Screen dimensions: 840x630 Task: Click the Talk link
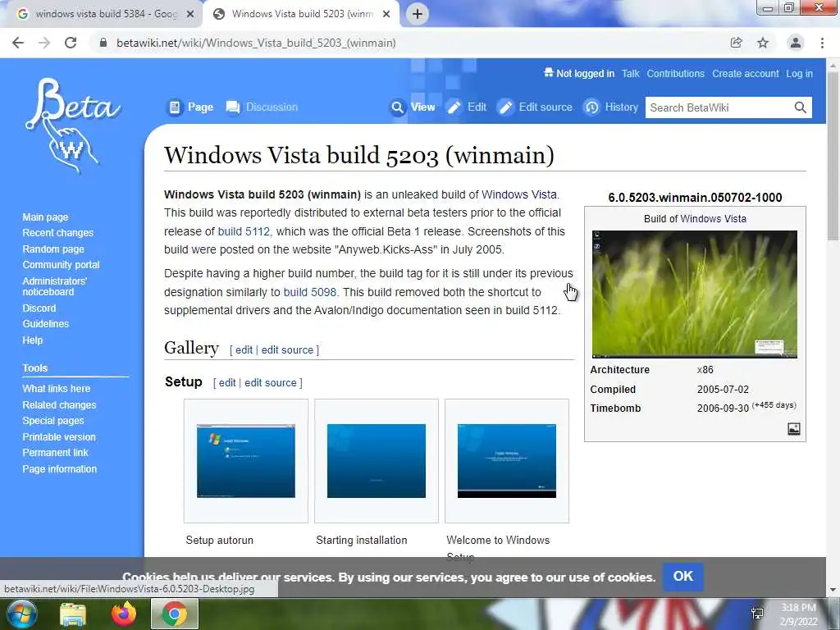point(631,74)
